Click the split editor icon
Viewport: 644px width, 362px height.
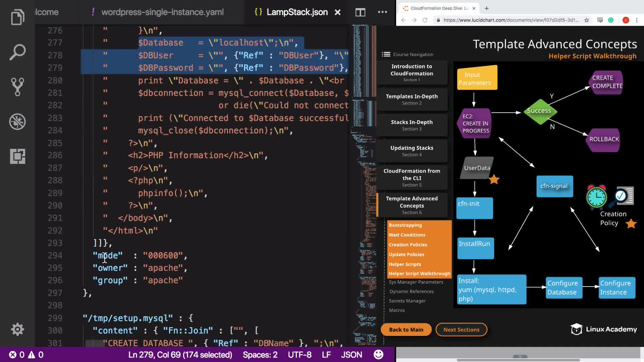click(360, 12)
